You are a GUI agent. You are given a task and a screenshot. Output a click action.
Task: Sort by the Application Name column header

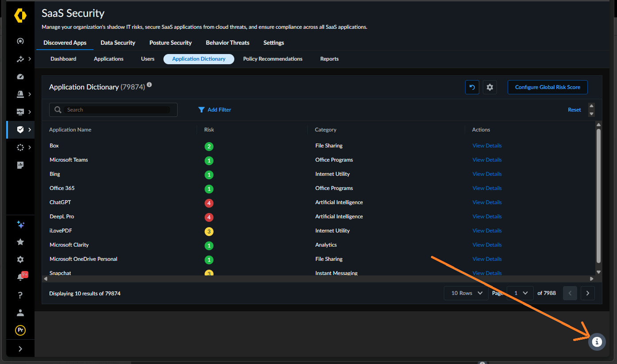coord(70,130)
